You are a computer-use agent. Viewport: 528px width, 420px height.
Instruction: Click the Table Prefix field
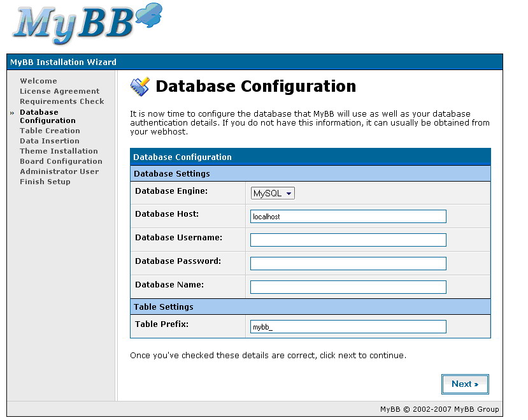point(348,326)
